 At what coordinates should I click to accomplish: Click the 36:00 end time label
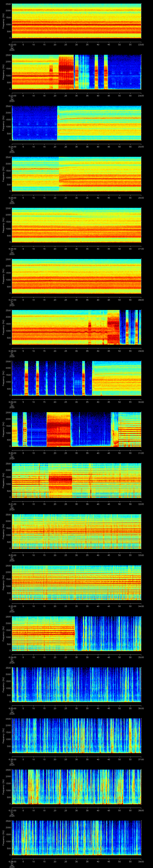click(x=141, y=708)
